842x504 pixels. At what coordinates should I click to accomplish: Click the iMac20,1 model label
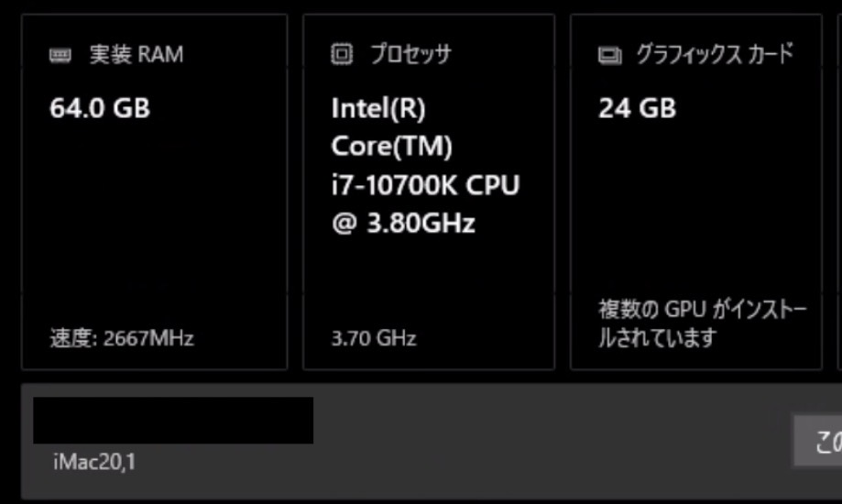click(94, 462)
